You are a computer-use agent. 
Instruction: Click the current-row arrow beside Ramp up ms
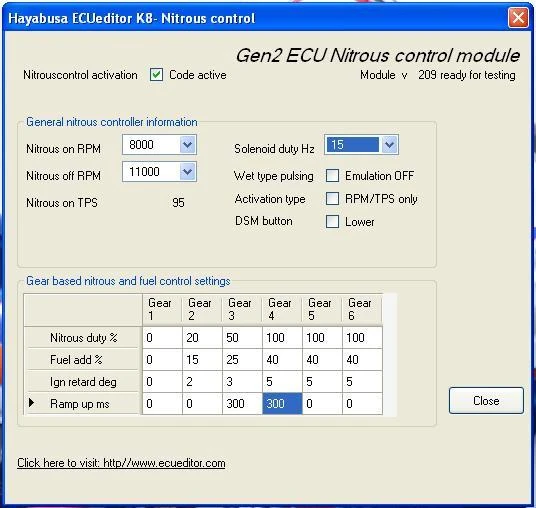[31, 402]
